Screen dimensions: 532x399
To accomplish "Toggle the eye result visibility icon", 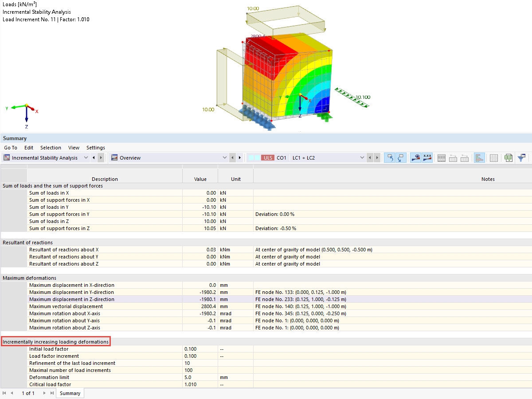I will pyautogui.click(x=415, y=158).
